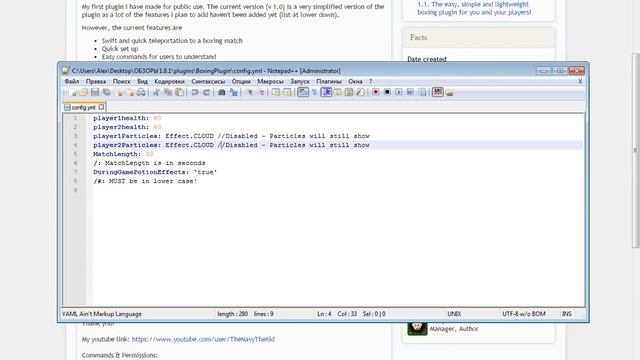
Task: Toggle the INS insert-mode status field
Action: pos(567,314)
